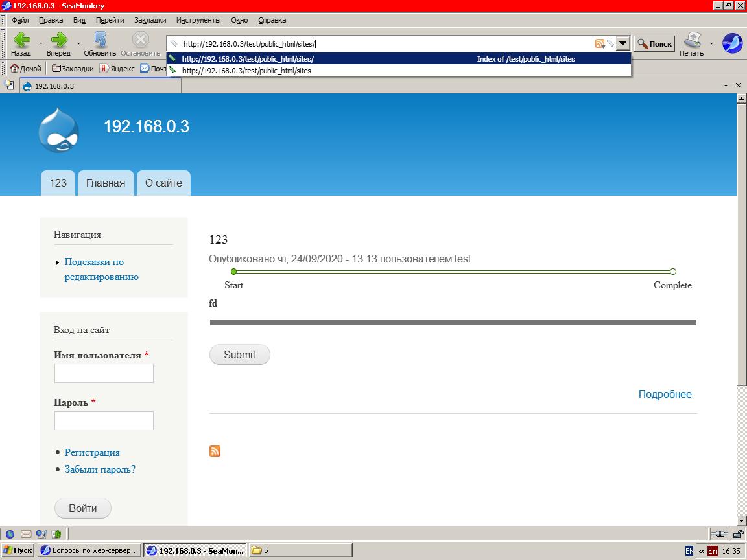
Task: Expand hidden tray icons with the « chevron
Action: click(x=701, y=550)
